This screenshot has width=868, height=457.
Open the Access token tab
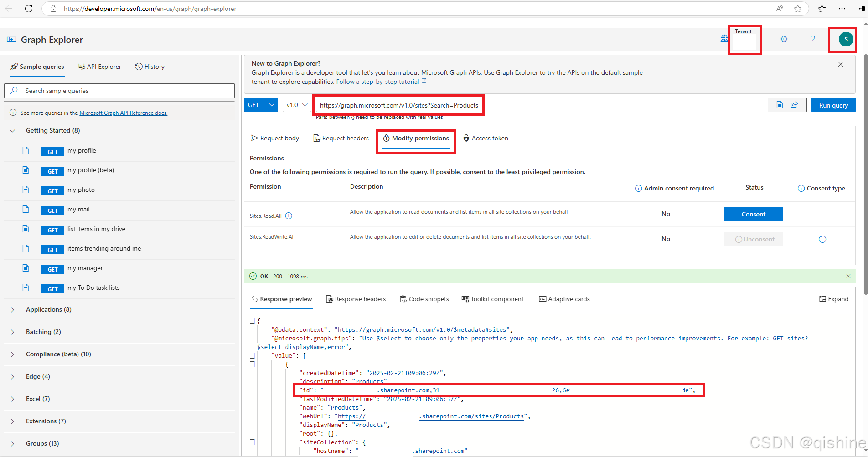[486, 138]
